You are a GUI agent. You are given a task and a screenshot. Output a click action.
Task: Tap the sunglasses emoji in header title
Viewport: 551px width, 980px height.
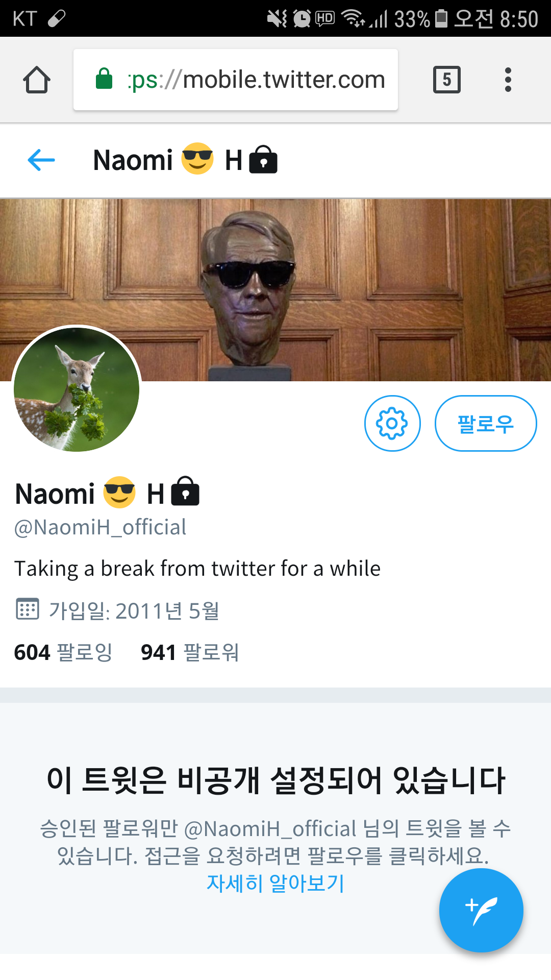pos(197,158)
